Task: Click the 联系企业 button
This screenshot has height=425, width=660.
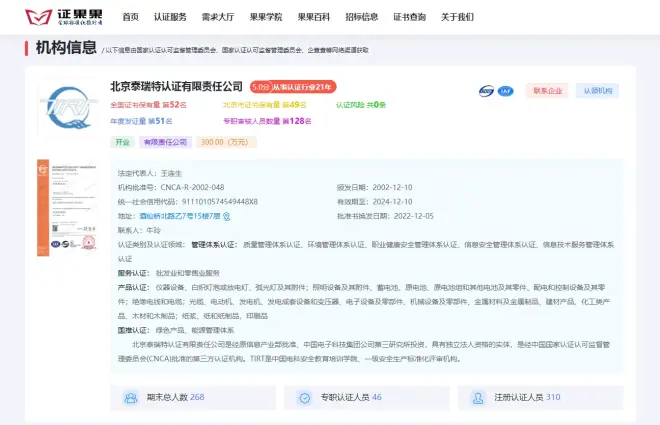Action: [x=547, y=90]
